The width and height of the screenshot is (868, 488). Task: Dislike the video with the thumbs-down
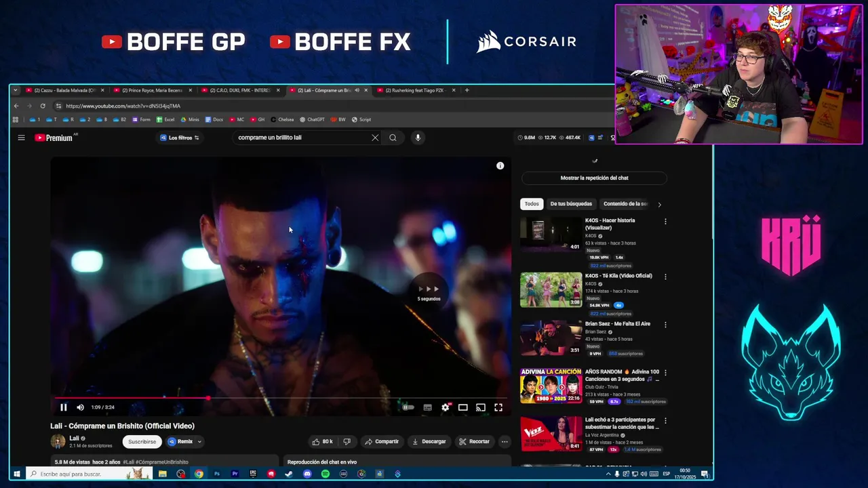click(x=347, y=441)
